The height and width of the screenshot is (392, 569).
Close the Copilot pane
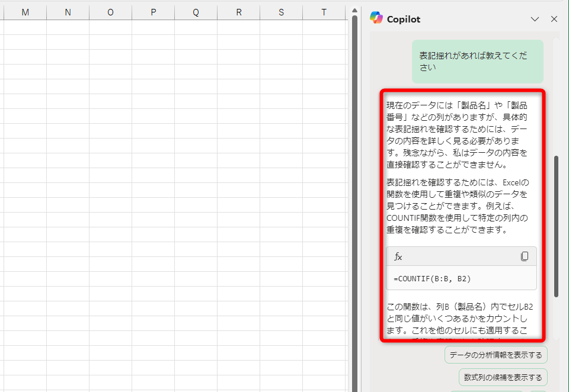[x=554, y=18]
